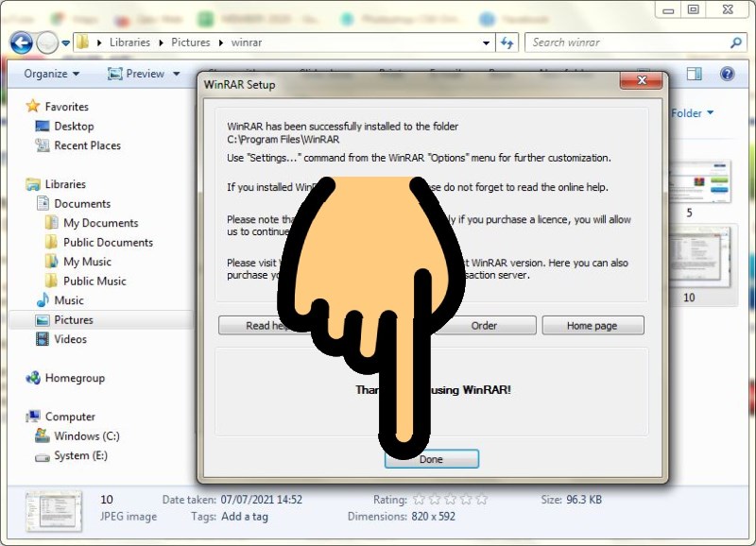Image resolution: width=756 pixels, height=546 pixels.
Task: Click the search magnifier icon
Action: (x=736, y=43)
